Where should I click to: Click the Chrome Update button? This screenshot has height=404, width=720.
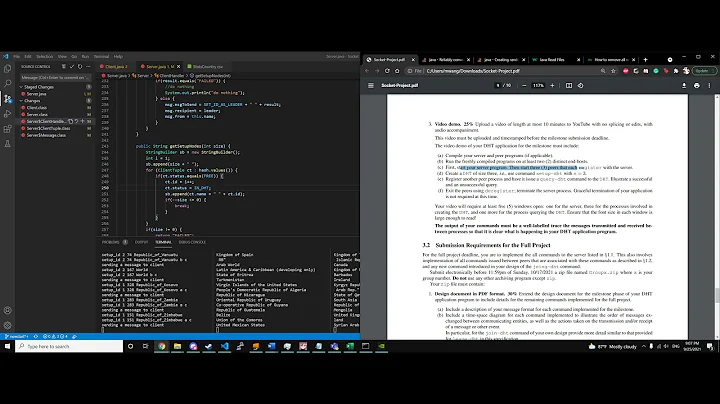703,71
